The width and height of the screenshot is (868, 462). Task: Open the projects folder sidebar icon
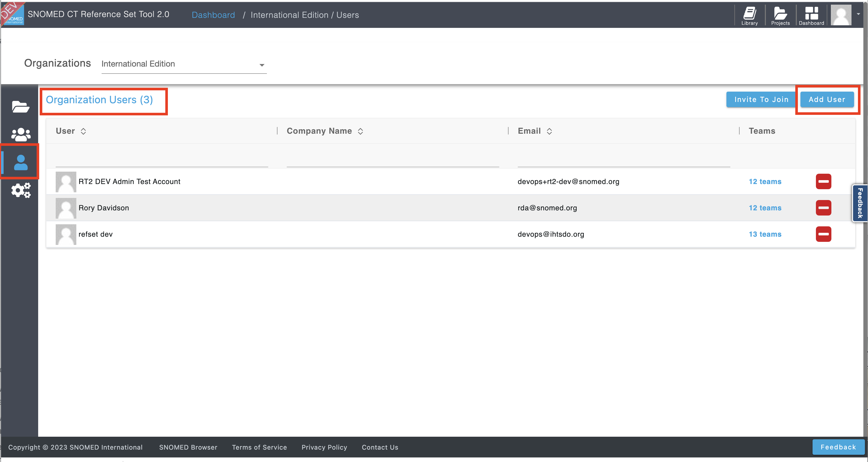pos(21,107)
